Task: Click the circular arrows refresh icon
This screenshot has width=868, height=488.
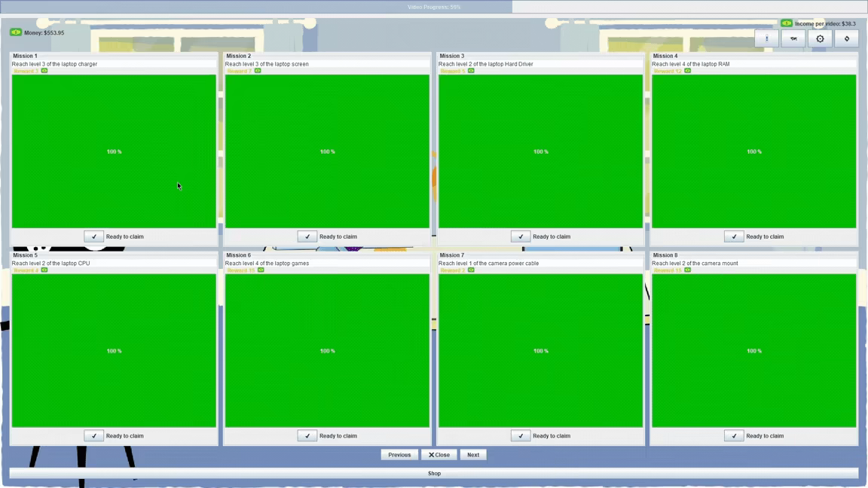Action: (x=846, y=38)
